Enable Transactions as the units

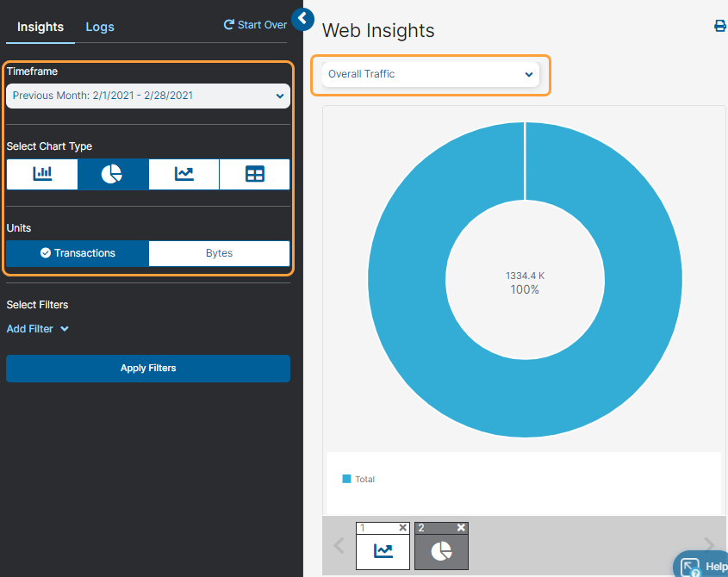click(77, 252)
